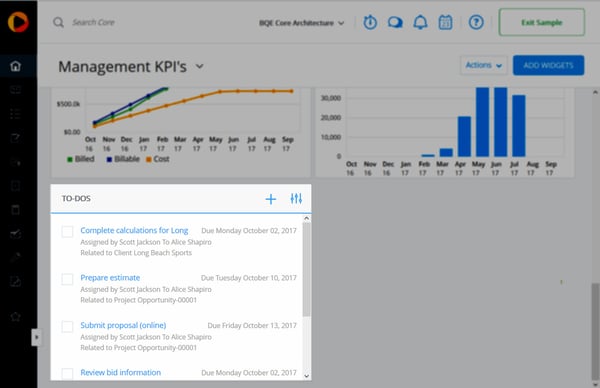Click the 30,000 axis label on the bar chart
Screen dimensions: 600x388
coord(331,98)
